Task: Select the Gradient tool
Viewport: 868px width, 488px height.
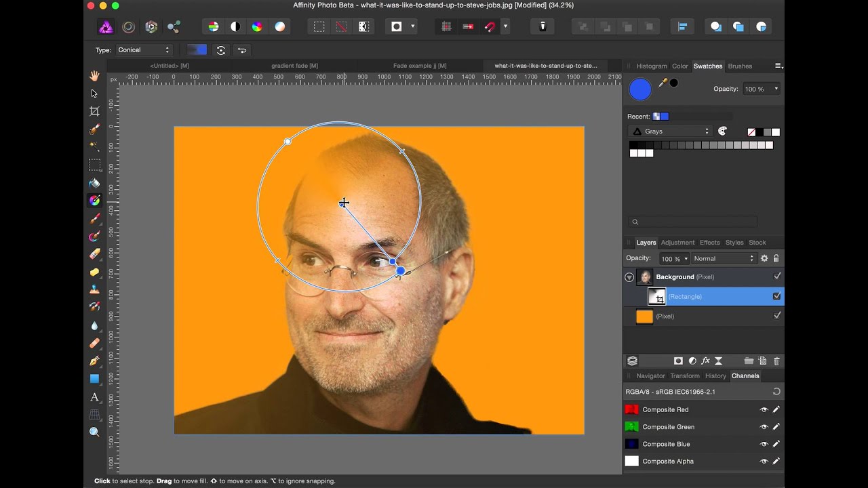Action: 94,201
